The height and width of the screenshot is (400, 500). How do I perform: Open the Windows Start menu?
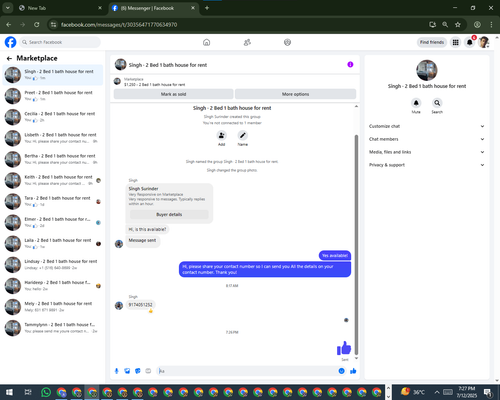9,392
